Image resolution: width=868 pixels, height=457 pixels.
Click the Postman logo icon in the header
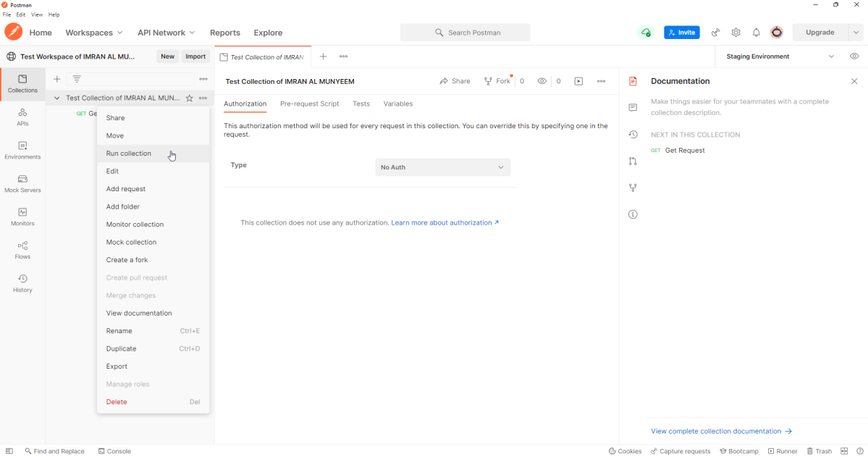click(13, 32)
